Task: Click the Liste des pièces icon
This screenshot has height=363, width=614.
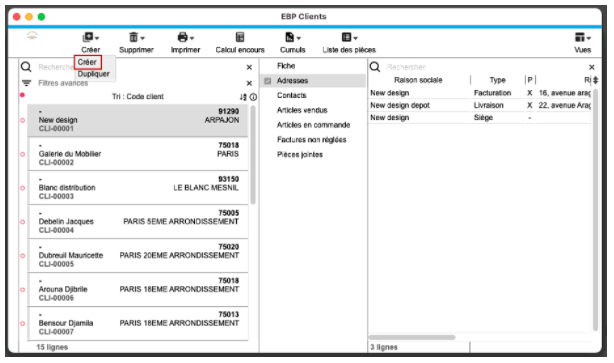Action: (x=346, y=37)
